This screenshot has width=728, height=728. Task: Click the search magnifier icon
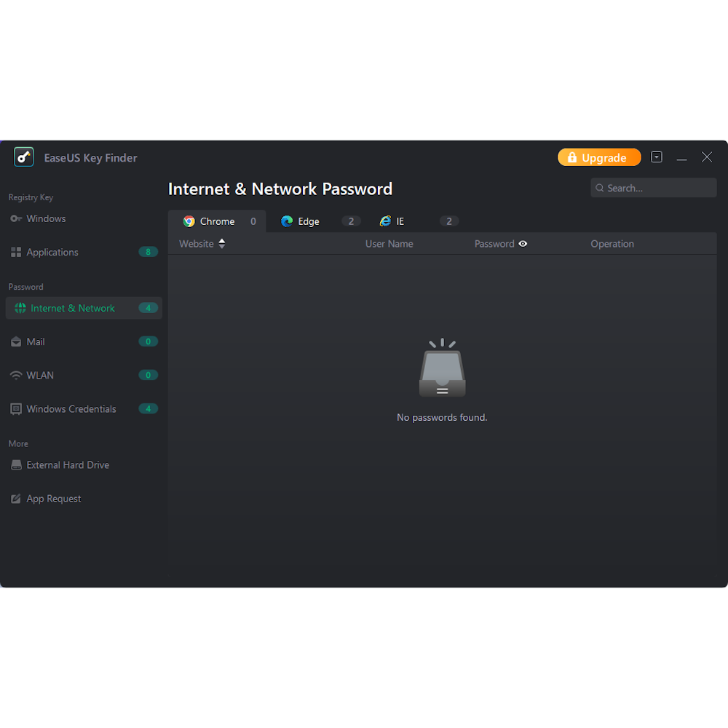pos(598,188)
